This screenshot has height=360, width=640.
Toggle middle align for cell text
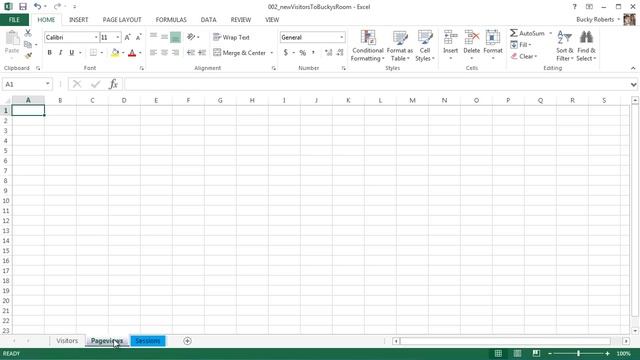pyautogui.click(x=164, y=37)
